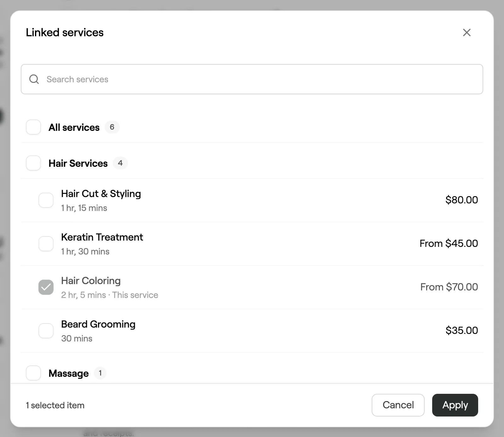Screen dimensions: 504x437
Task: Click the $80.00 price
Action: [x=462, y=200]
